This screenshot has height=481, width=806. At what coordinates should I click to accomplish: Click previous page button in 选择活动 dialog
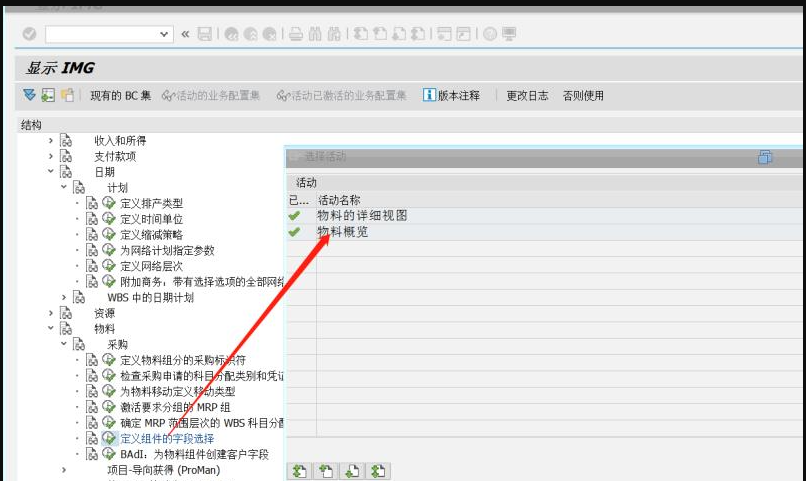coord(326,471)
